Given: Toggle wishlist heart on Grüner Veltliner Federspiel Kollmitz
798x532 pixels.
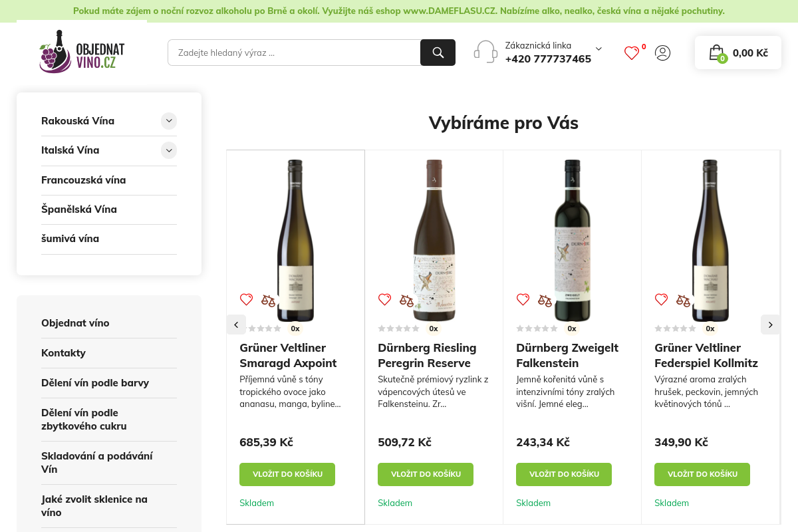Looking at the screenshot, I should point(661,299).
